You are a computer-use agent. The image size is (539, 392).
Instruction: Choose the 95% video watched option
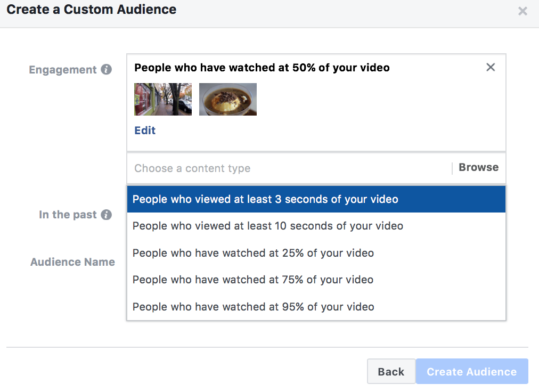click(252, 306)
